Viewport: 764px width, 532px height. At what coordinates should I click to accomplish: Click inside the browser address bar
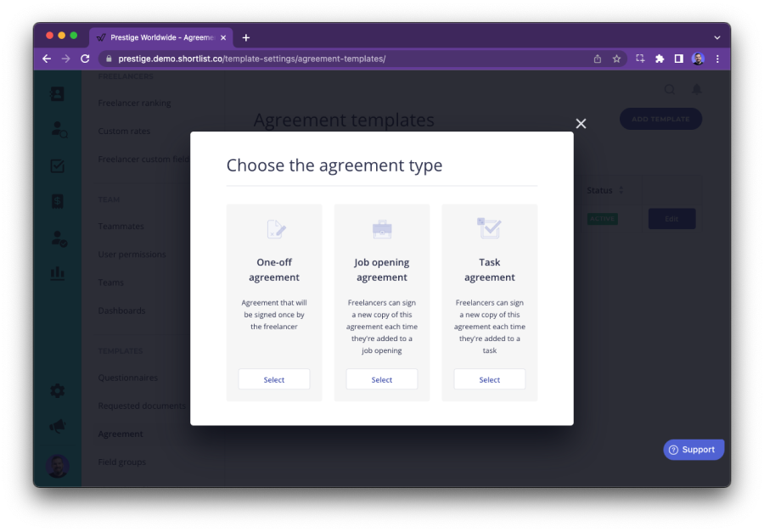coord(255,59)
